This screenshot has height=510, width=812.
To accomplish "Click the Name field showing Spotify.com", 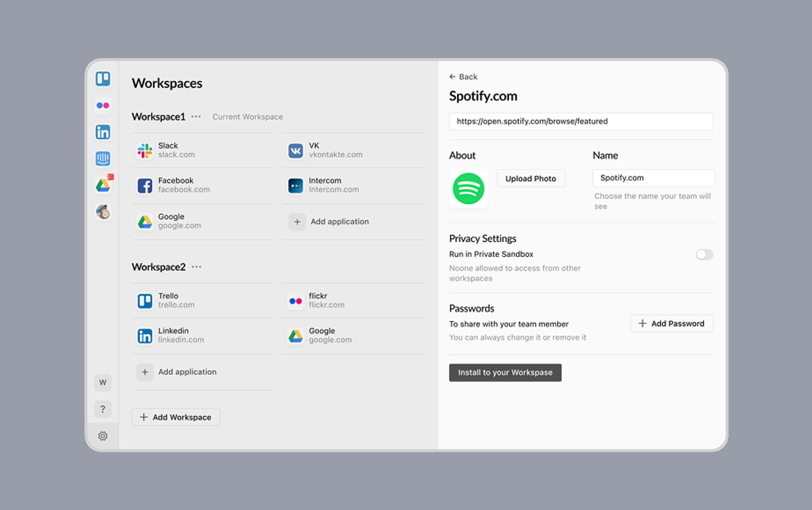I will (654, 178).
